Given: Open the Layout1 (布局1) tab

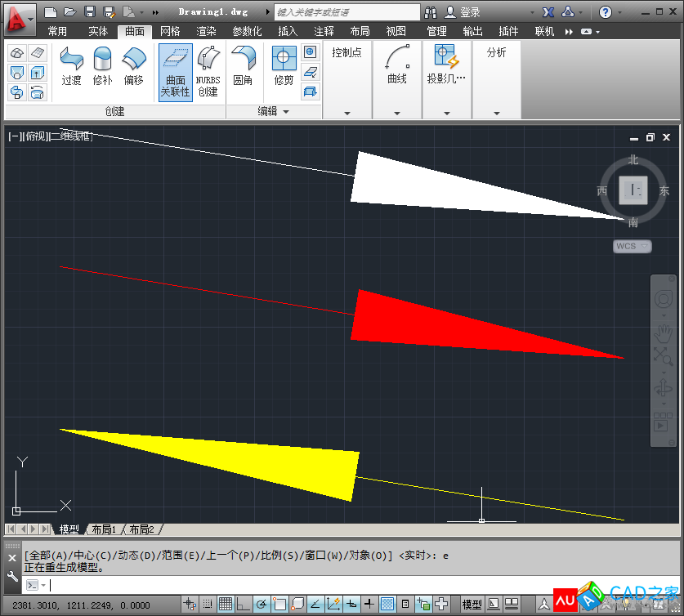Looking at the screenshot, I should click(104, 529).
